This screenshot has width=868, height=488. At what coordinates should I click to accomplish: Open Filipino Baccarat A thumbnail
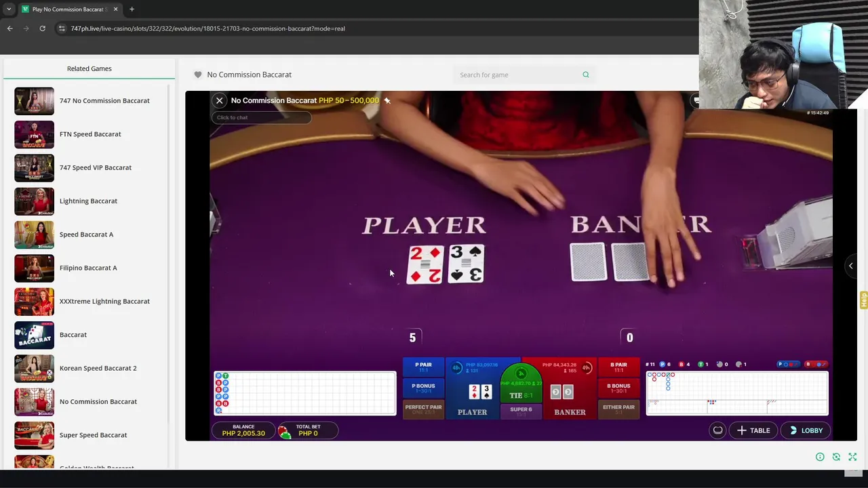point(34,268)
